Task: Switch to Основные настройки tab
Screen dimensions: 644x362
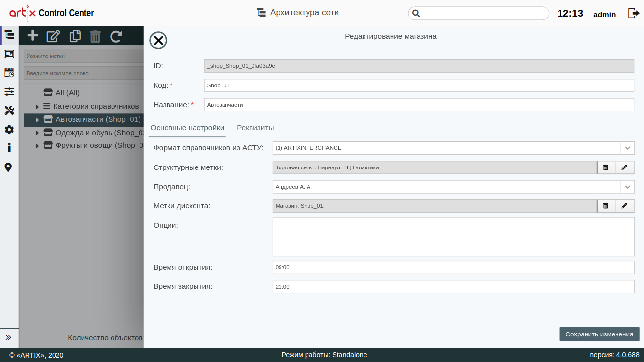Action: (x=187, y=128)
